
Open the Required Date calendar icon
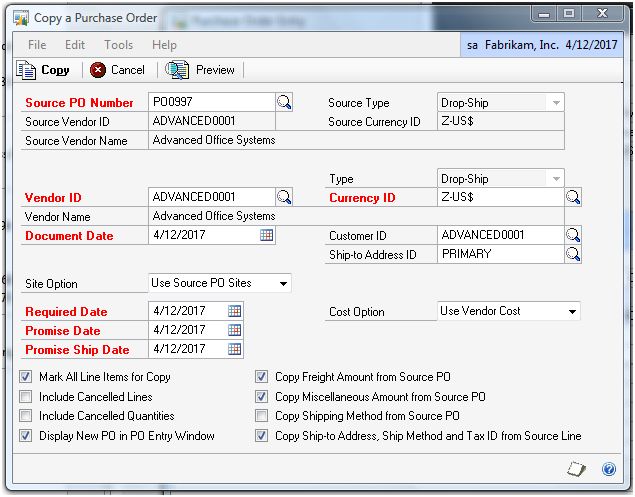234,311
